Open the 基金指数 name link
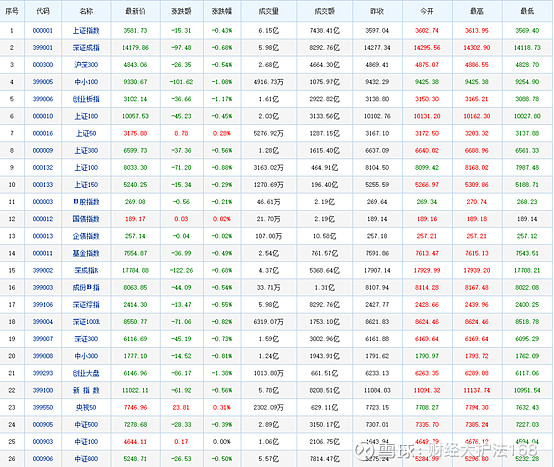 [x=86, y=253]
